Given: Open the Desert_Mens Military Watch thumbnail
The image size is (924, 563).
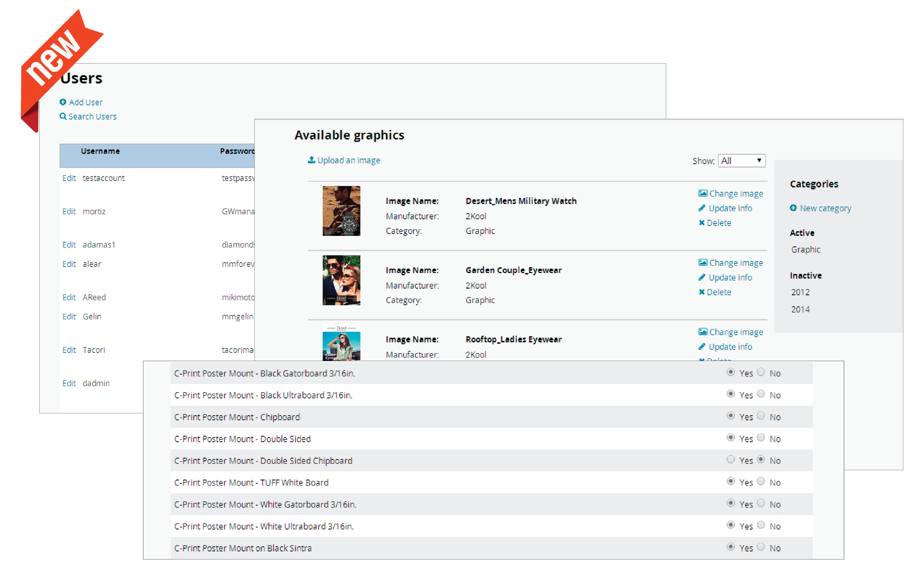Looking at the screenshot, I should click(x=341, y=211).
